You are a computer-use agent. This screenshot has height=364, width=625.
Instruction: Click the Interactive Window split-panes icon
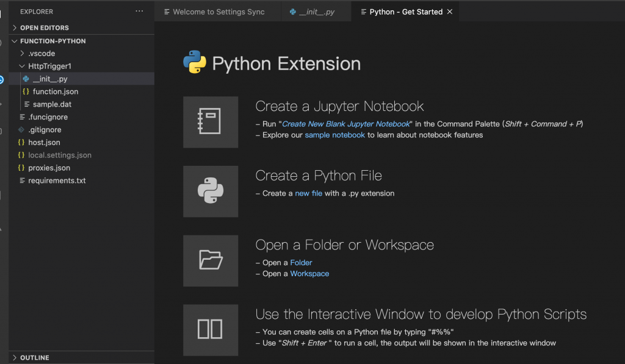point(211,330)
